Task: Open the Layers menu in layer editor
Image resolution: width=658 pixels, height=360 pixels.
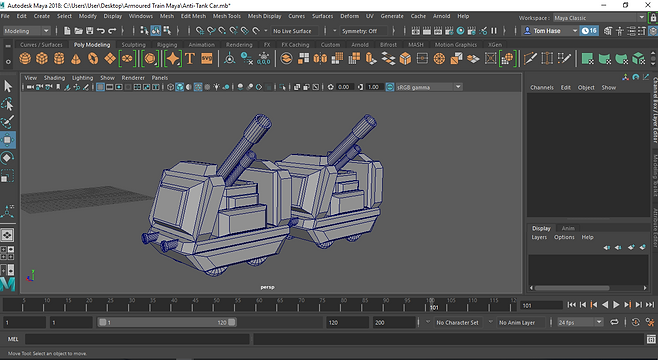Action: [539, 237]
